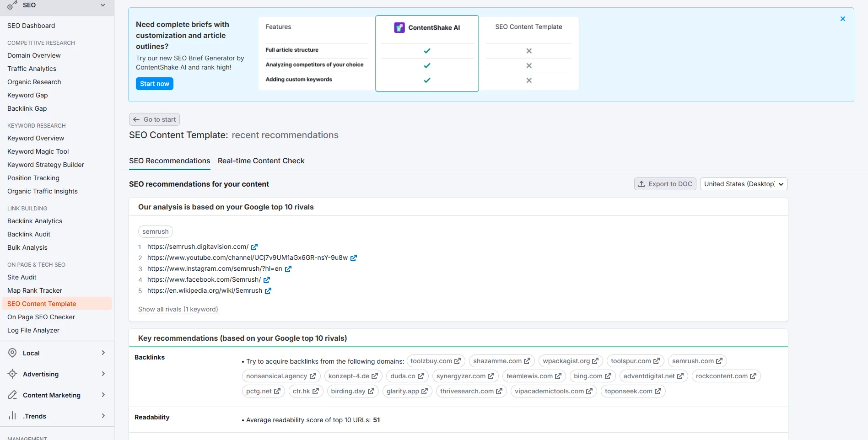Switch to Real-time Content Check tab

[x=261, y=161]
